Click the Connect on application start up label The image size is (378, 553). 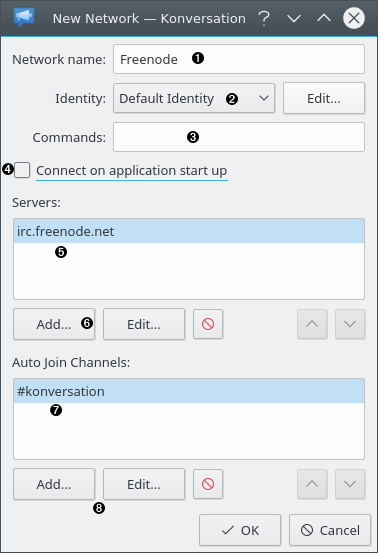(x=132, y=171)
